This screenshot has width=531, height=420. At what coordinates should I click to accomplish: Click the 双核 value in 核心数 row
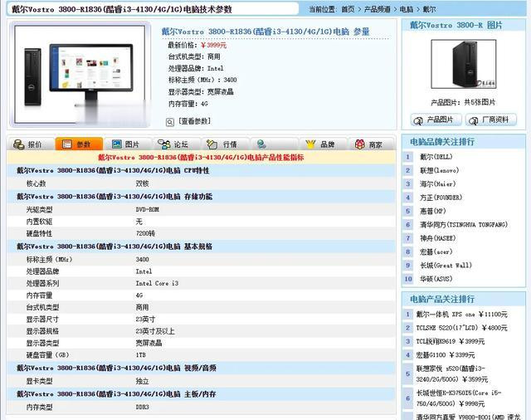[142, 183]
